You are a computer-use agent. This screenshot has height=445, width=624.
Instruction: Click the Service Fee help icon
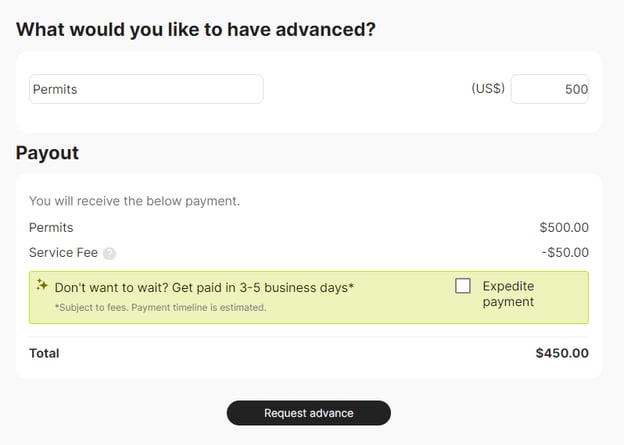110,254
